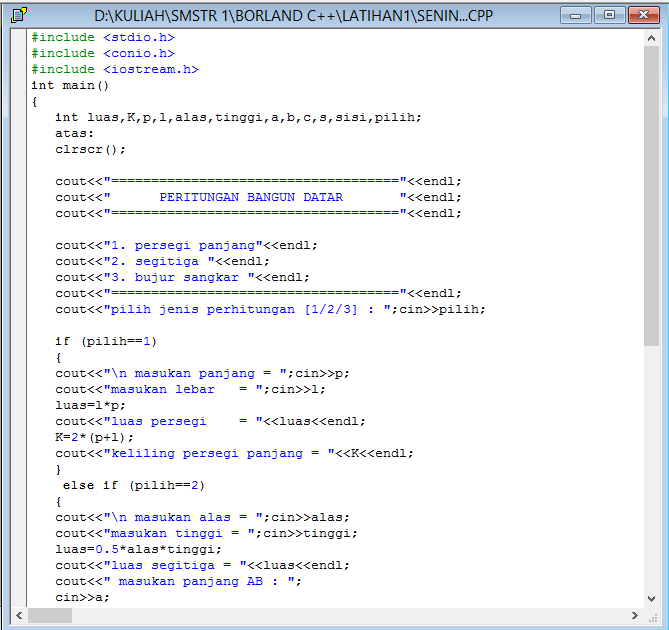This screenshot has width=669, height=630.
Task: Click the vertical scrollbar down arrow
Action: tap(651, 599)
